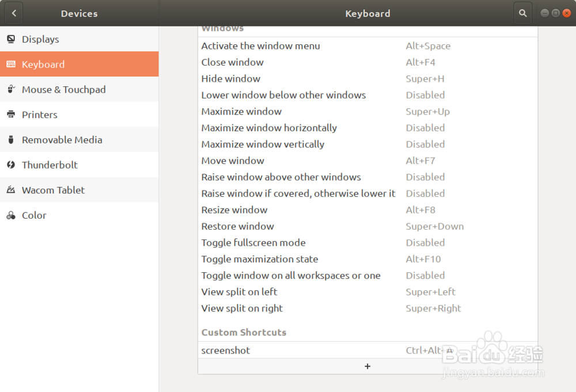Select the 'Toggle fullscreen mode' row
This screenshot has width=576, height=392.
367,242
